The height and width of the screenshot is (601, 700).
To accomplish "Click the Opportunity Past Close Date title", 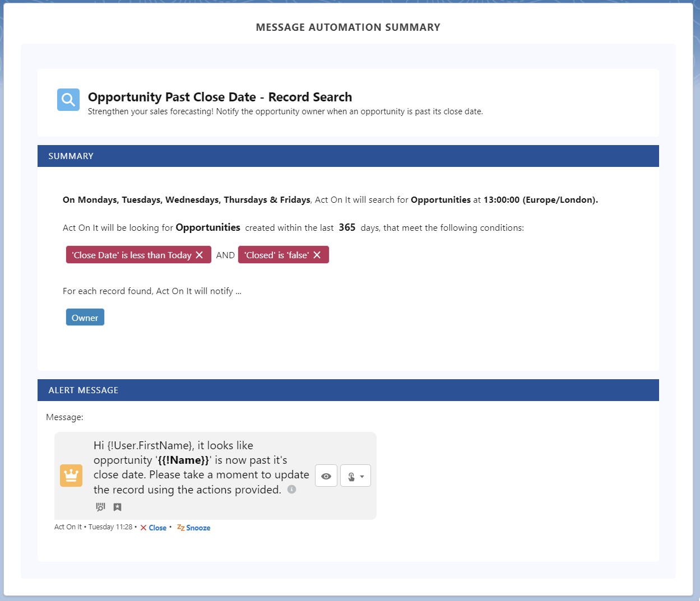I will 220,97.
